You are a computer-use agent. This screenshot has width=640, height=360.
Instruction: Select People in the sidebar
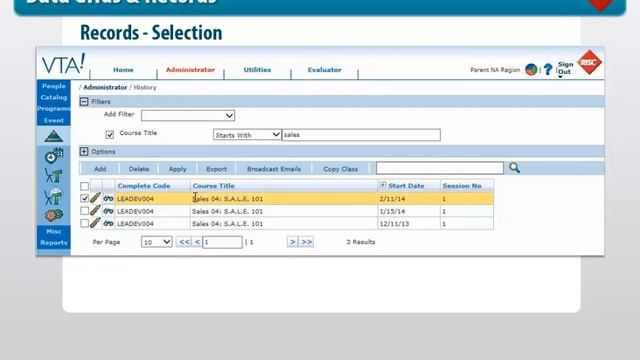[53, 86]
